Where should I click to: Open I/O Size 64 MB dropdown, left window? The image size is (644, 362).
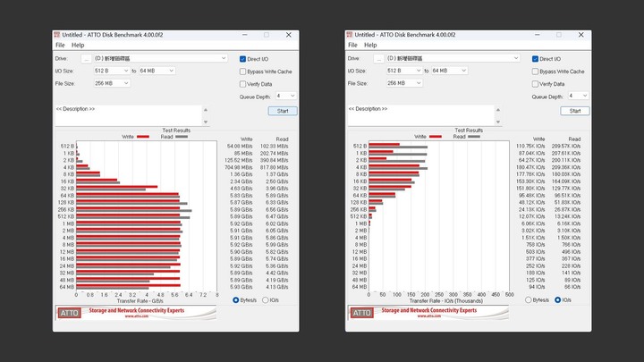[x=157, y=71]
